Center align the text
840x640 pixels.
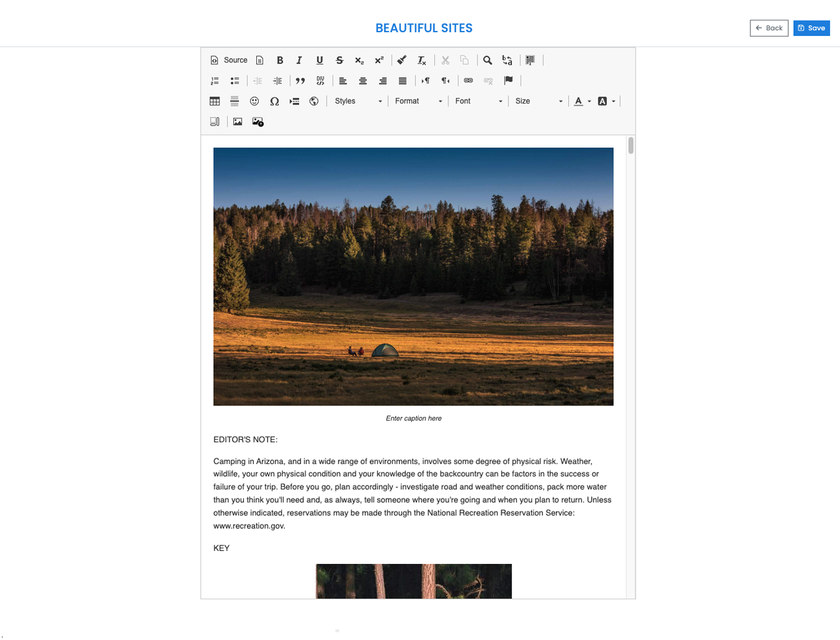[x=363, y=81]
